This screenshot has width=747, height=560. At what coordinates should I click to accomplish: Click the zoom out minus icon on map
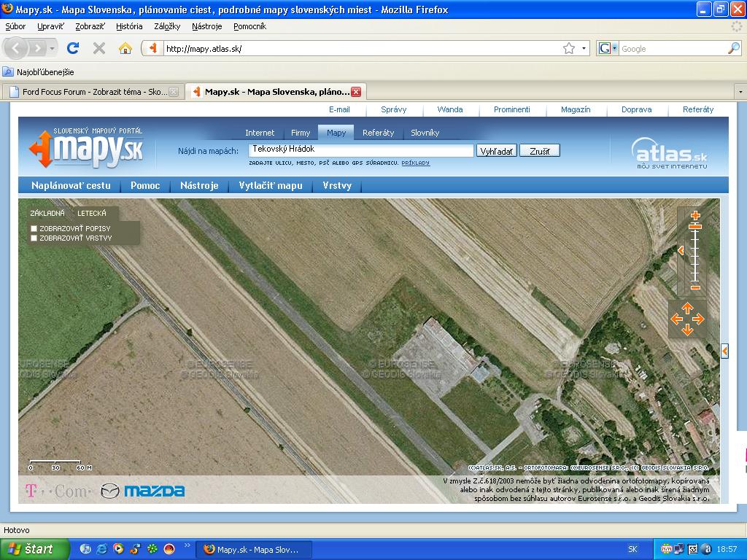(x=695, y=287)
